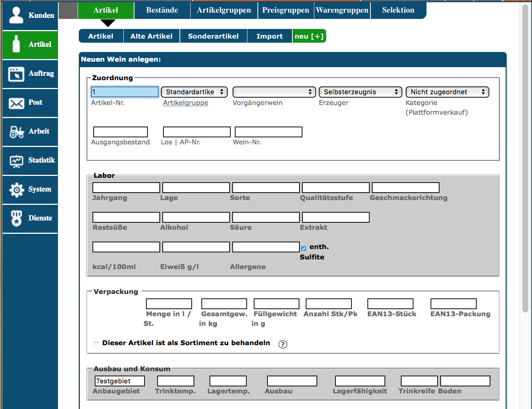Open Arbeit using the tractor icon

click(x=16, y=132)
